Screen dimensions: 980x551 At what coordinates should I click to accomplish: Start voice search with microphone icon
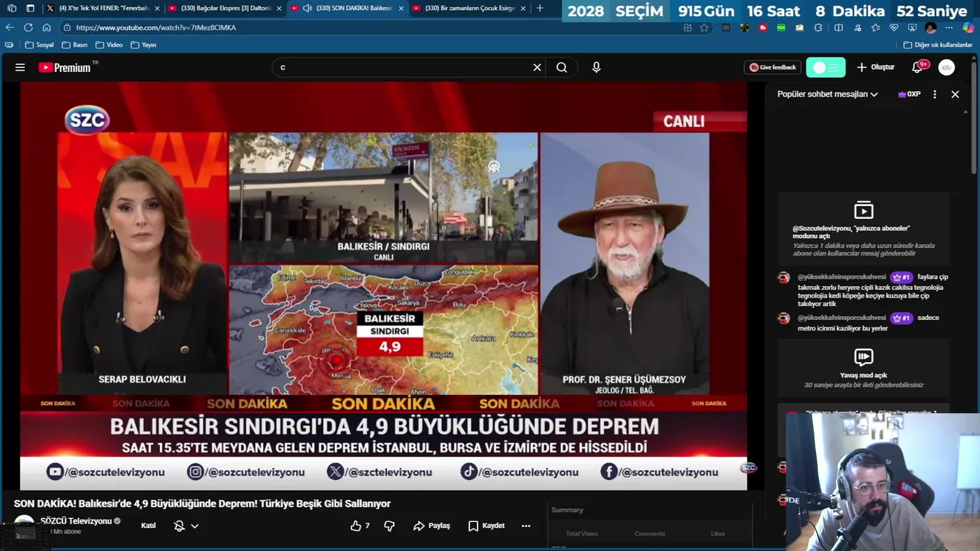click(596, 67)
